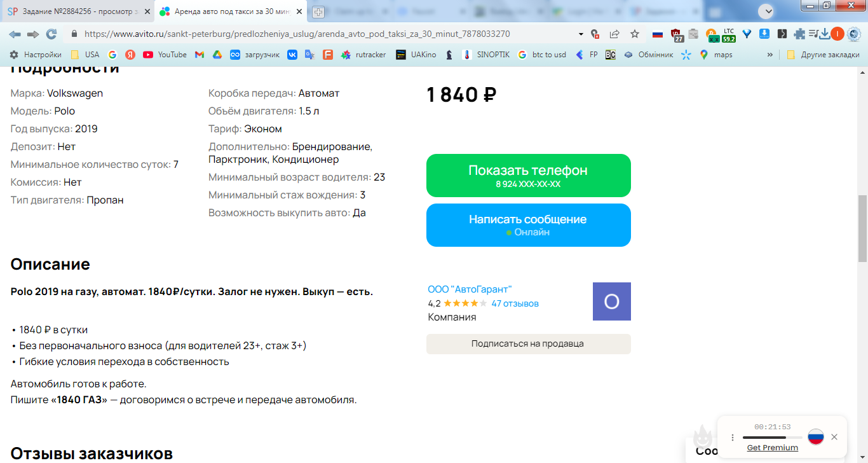Image resolution: width=868 pixels, height=463 pixels.
Task: Open the Обмінник bookmark
Action: 648,55
